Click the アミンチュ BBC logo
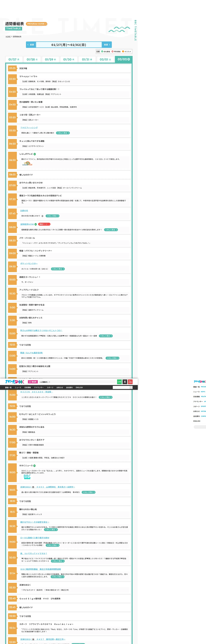206x644 pixels. coord(15,382)
